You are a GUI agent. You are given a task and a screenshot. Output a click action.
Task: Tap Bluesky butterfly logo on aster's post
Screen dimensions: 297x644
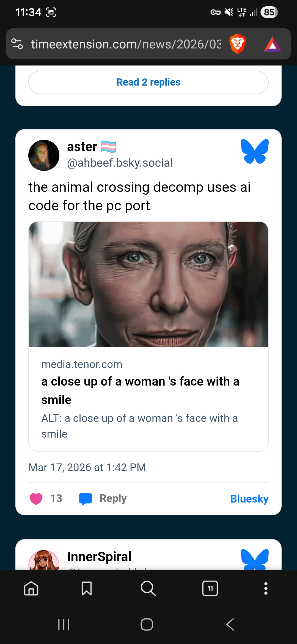pyautogui.click(x=255, y=151)
